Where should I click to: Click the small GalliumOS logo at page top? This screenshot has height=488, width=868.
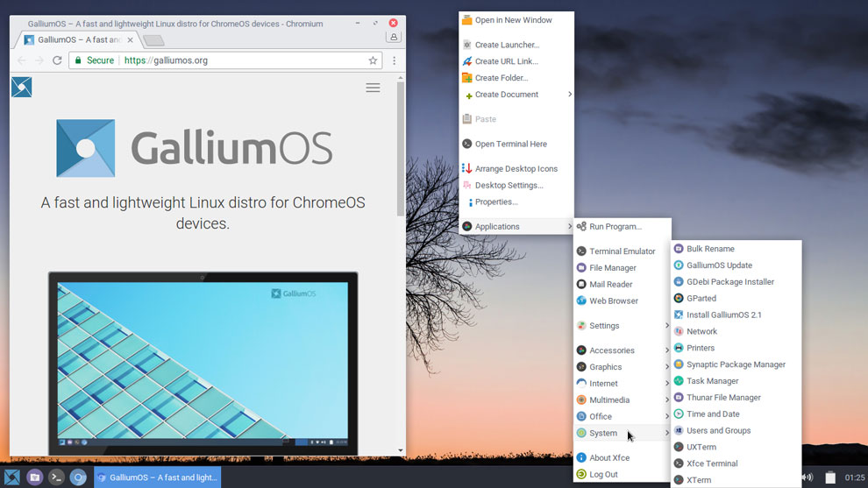(x=22, y=87)
